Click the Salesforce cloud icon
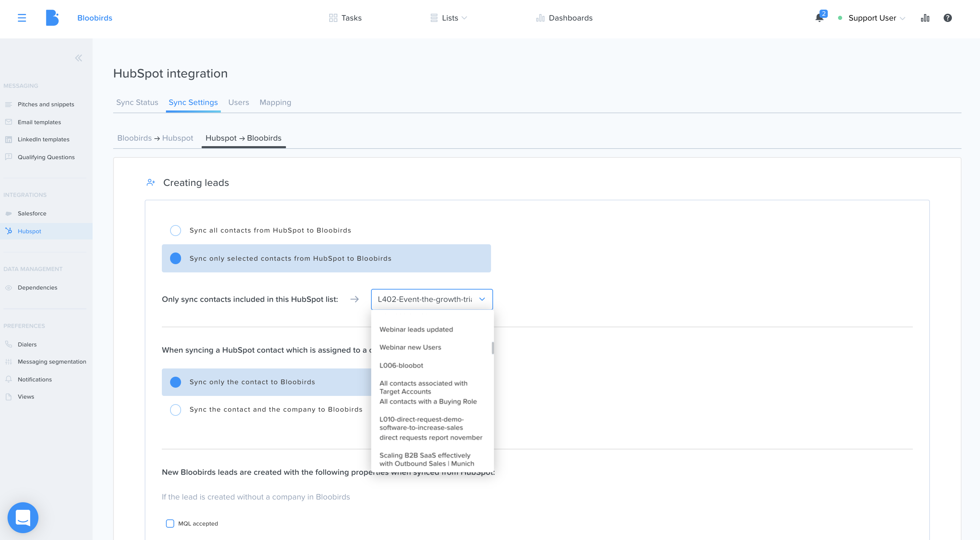 tap(8, 213)
